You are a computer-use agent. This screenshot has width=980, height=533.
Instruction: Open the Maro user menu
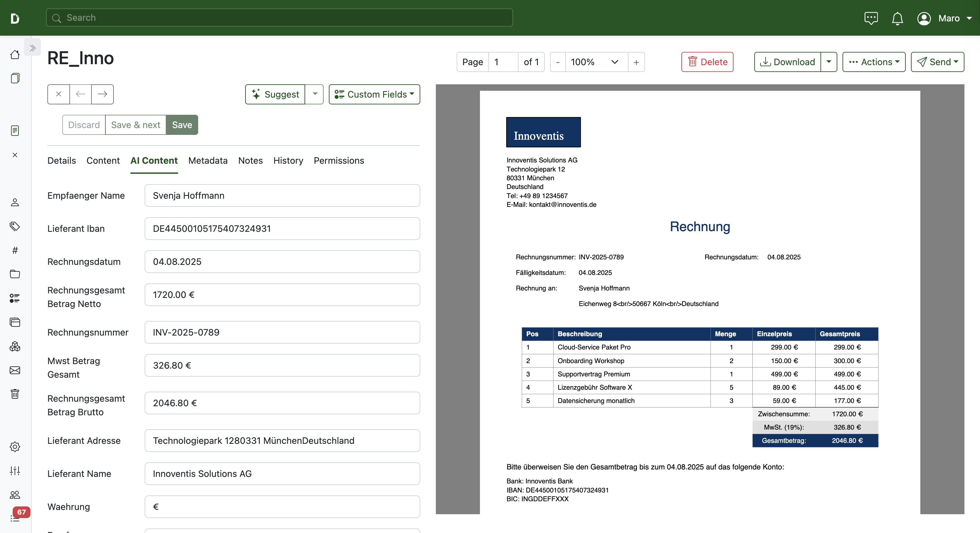944,18
